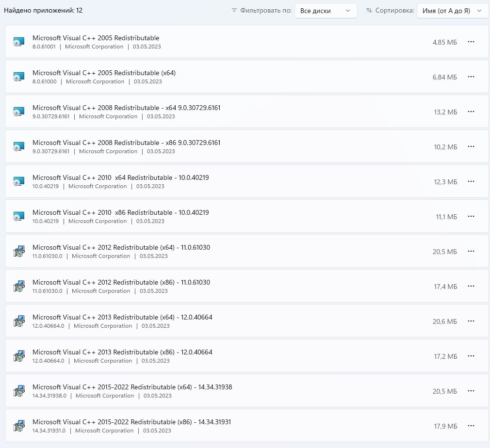Select the Visual C++ 2013 Redistributable (x86) entry
The image size is (490, 448).
(122, 352)
